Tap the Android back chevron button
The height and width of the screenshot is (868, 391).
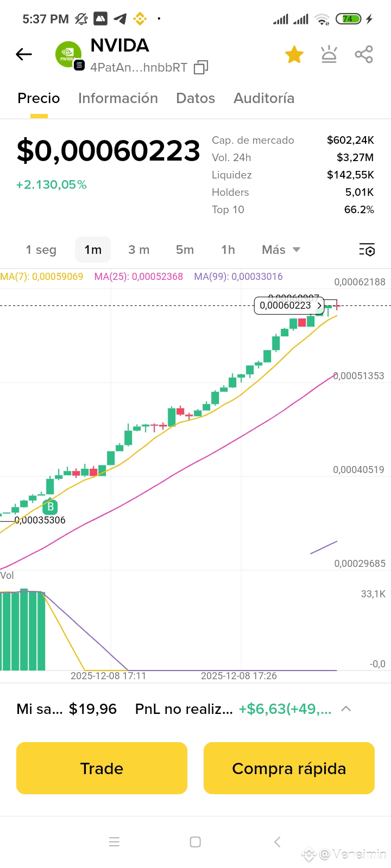278,842
